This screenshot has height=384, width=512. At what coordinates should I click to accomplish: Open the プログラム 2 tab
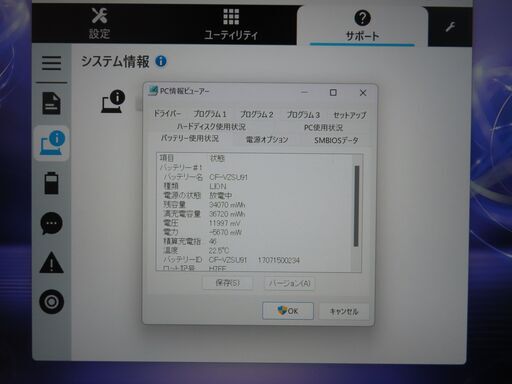pyautogui.click(x=257, y=115)
